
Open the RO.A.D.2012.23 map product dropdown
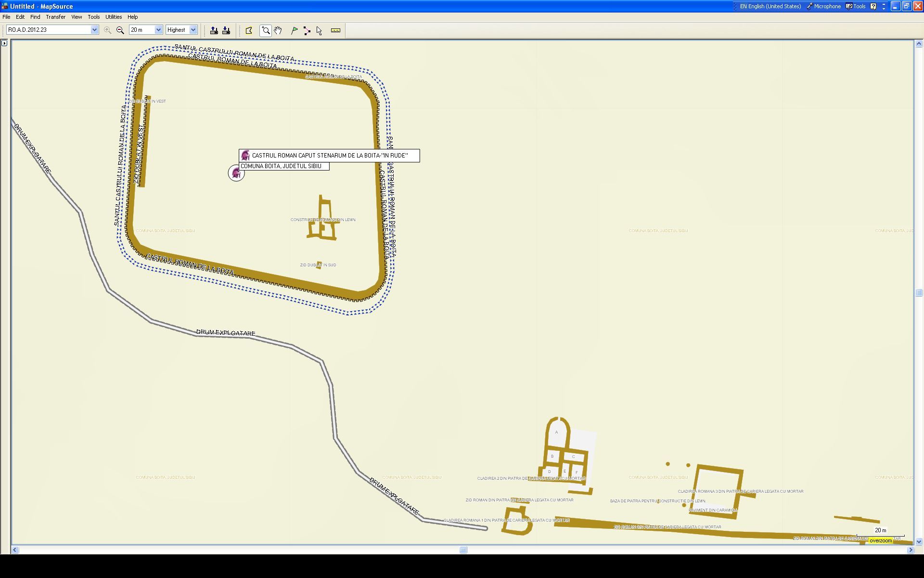(x=94, y=30)
